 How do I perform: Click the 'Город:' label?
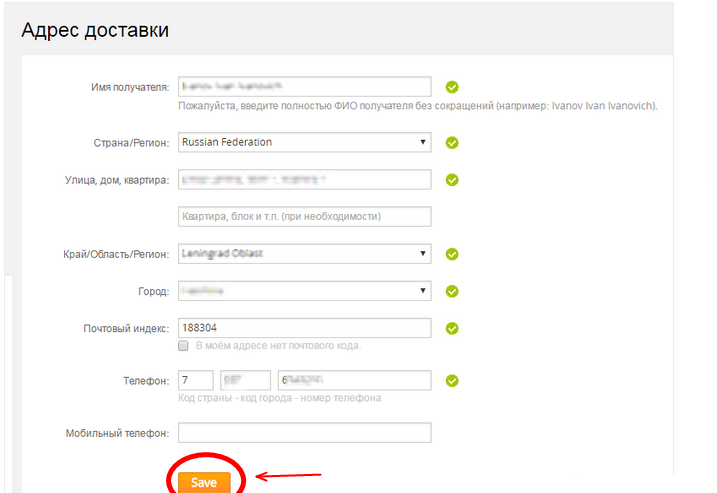click(x=154, y=291)
